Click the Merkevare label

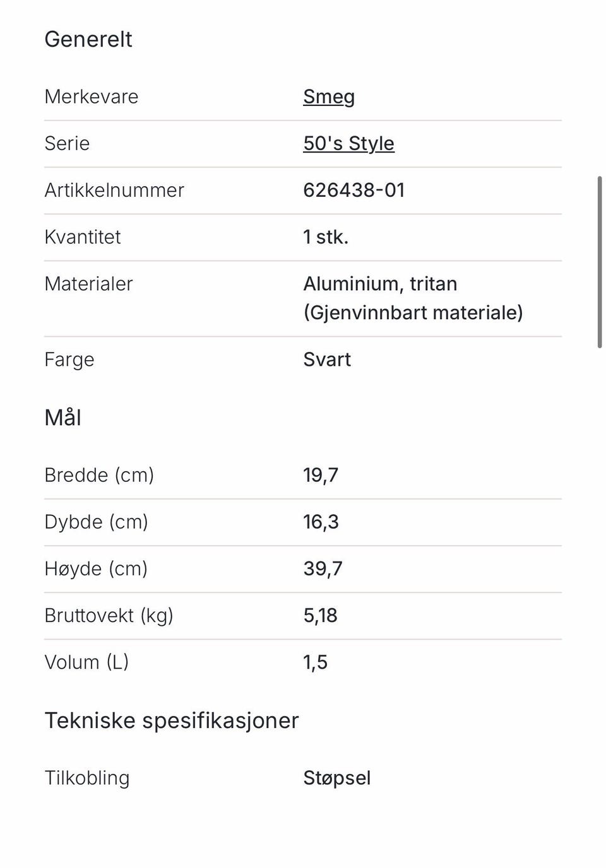pyautogui.click(x=92, y=97)
